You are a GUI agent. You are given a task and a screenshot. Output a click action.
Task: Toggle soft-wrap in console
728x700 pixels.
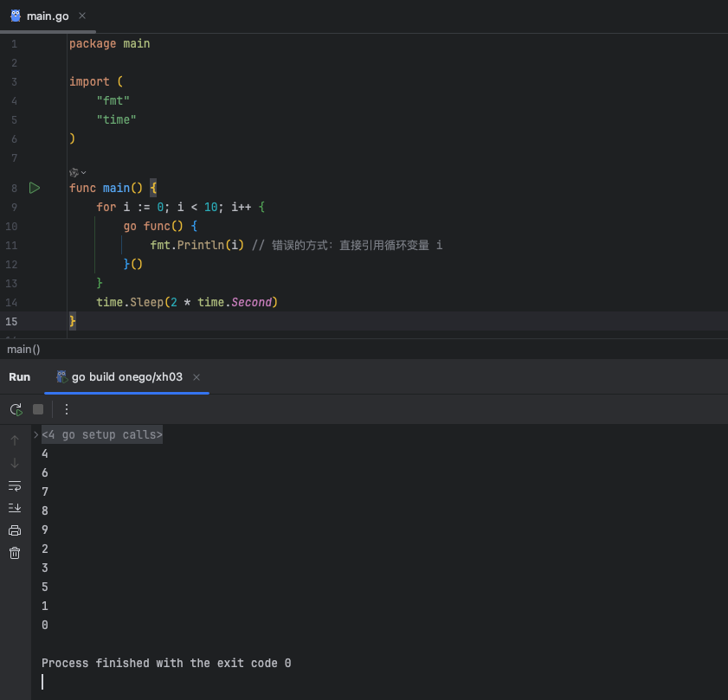[15, 486]
